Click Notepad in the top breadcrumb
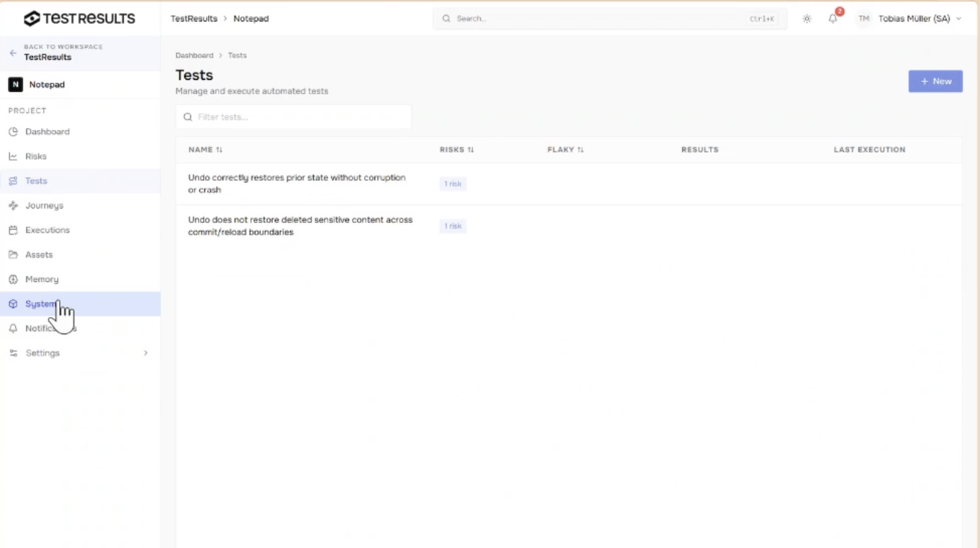 251,19
